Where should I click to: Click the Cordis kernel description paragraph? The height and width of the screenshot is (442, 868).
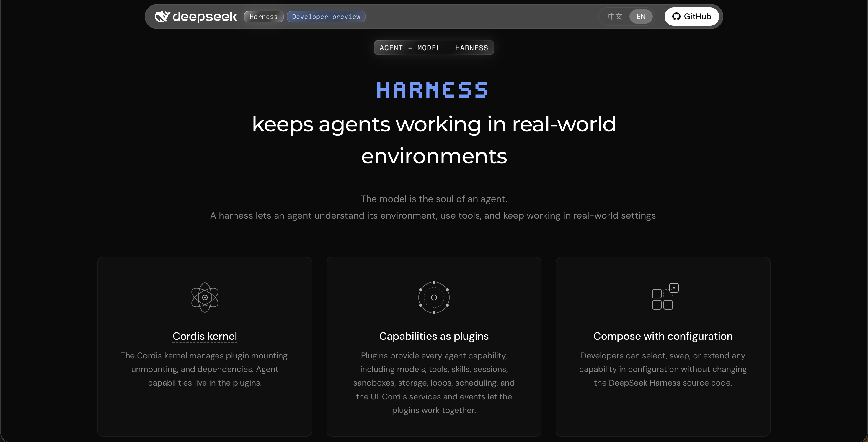click(205, 369)
